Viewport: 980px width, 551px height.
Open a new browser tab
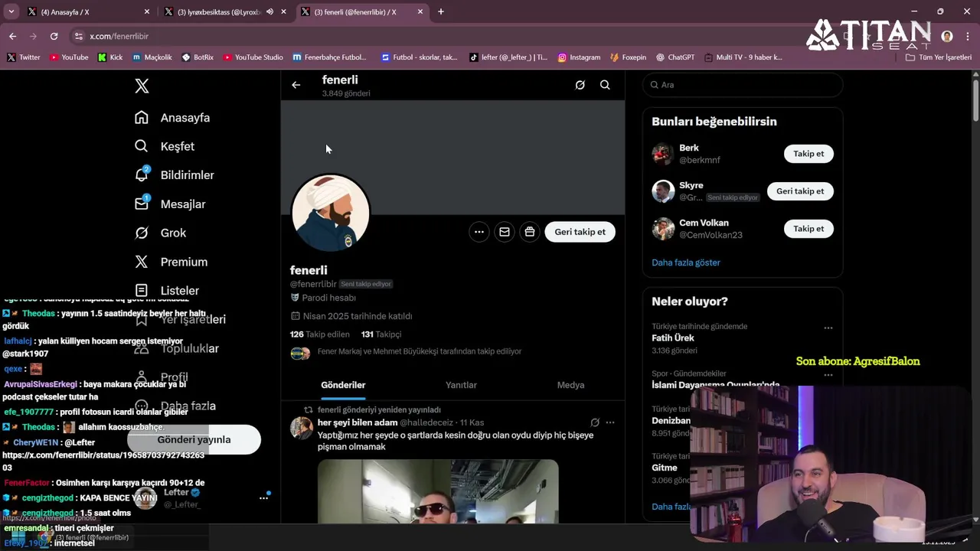tap(441, 11)
